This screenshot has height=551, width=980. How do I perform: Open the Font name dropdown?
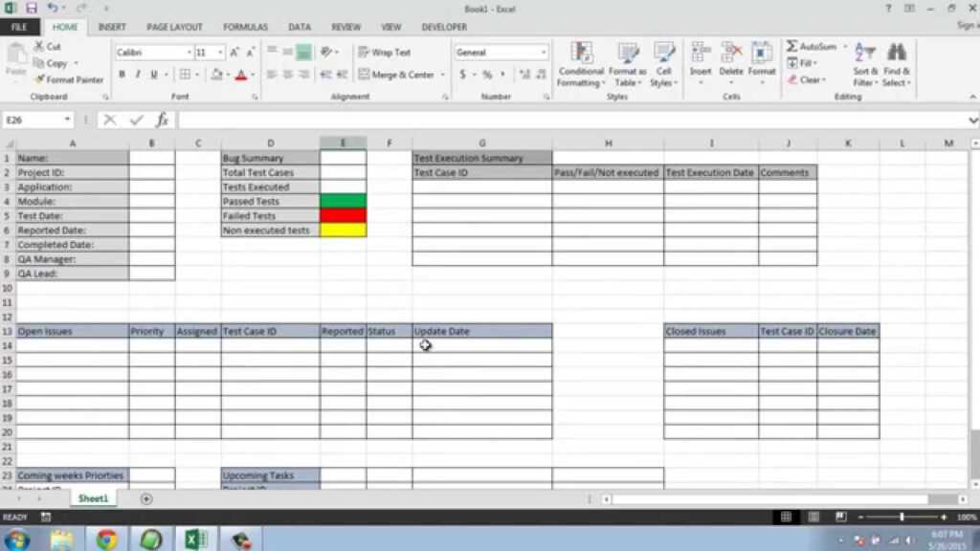pos(189,52)
